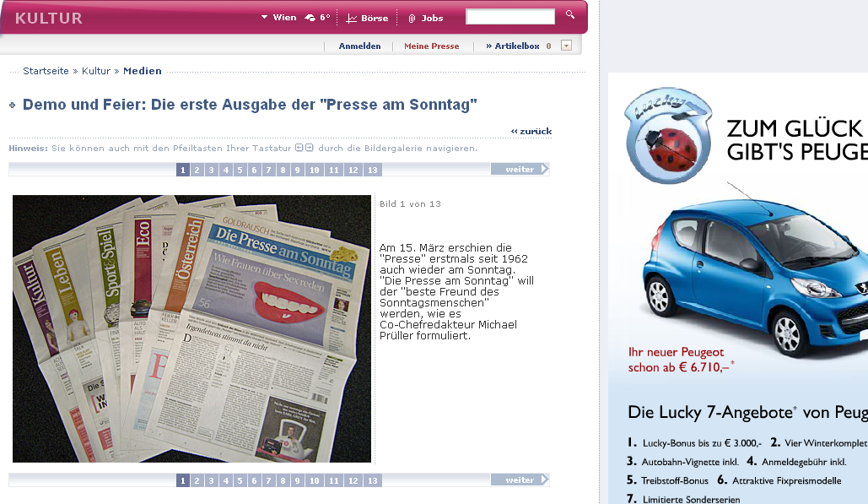Click Anmelden to log in
868x504 pixels.
pos(360,46)
